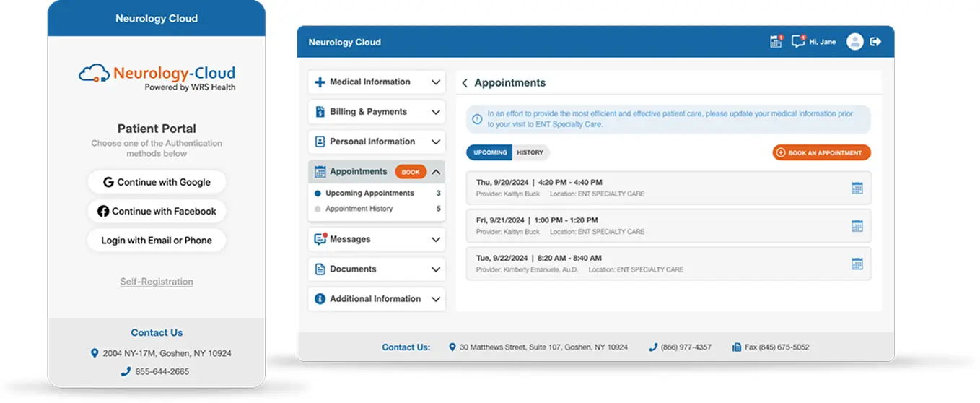This screenshot has height=403, width=980.
Task: Click the Hi, Jane greeting
Action: pos(823,42)
